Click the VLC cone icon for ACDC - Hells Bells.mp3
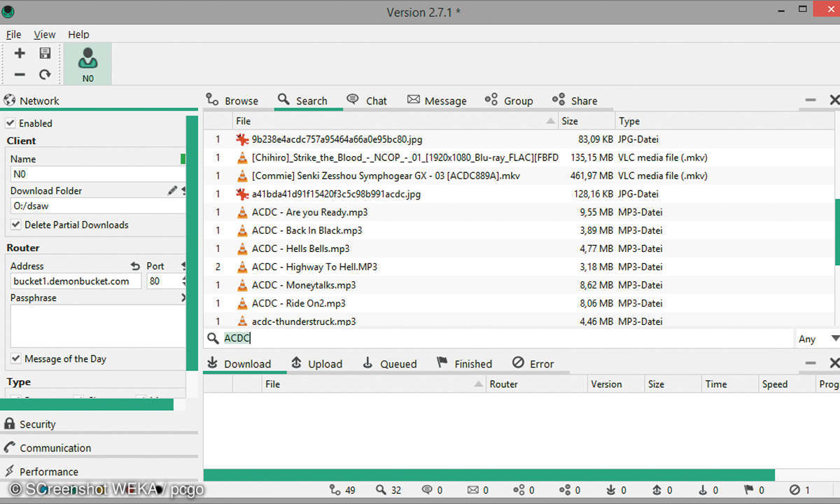The height and width of the screenshot is (504, 840). (x=242, y=248)
